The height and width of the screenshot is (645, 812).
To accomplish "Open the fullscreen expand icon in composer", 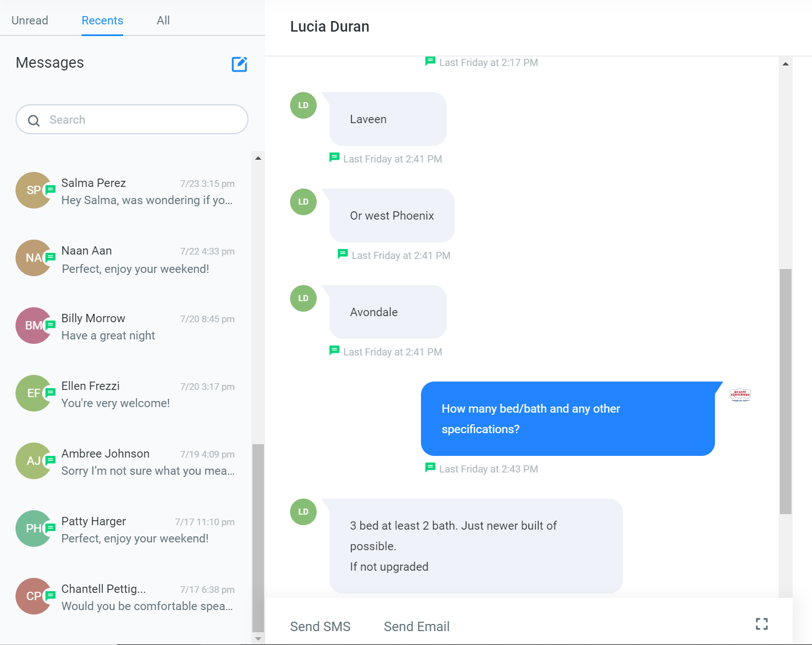I will 762,624.
